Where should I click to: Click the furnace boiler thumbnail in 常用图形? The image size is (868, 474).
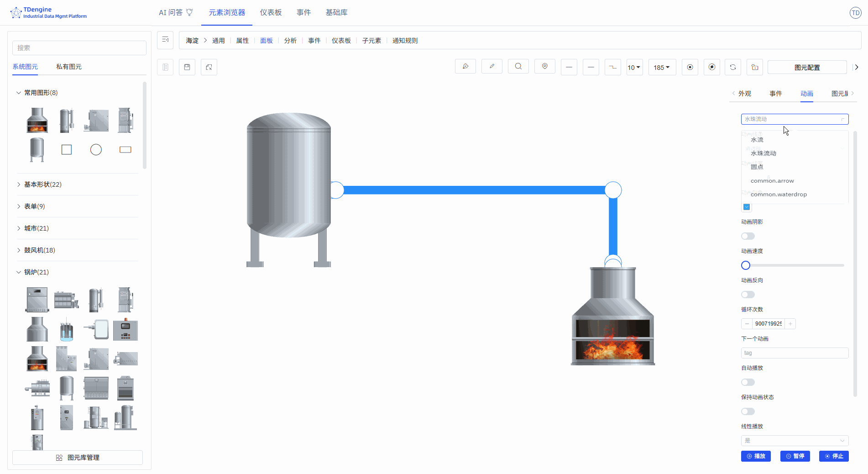coord(37,120)
